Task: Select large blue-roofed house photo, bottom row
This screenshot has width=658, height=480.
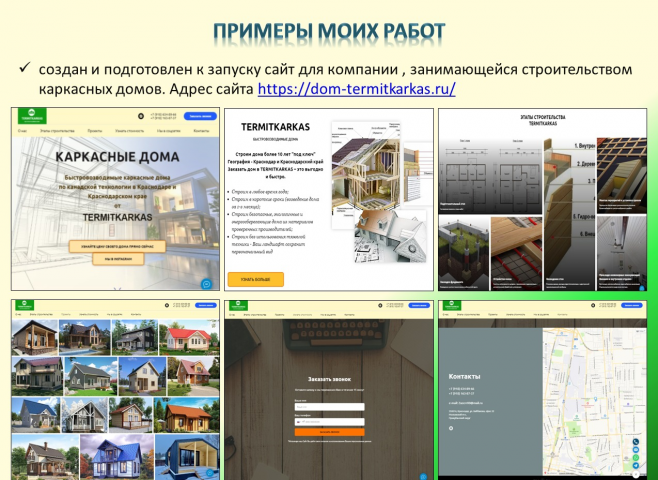Action: pos(117,457)
